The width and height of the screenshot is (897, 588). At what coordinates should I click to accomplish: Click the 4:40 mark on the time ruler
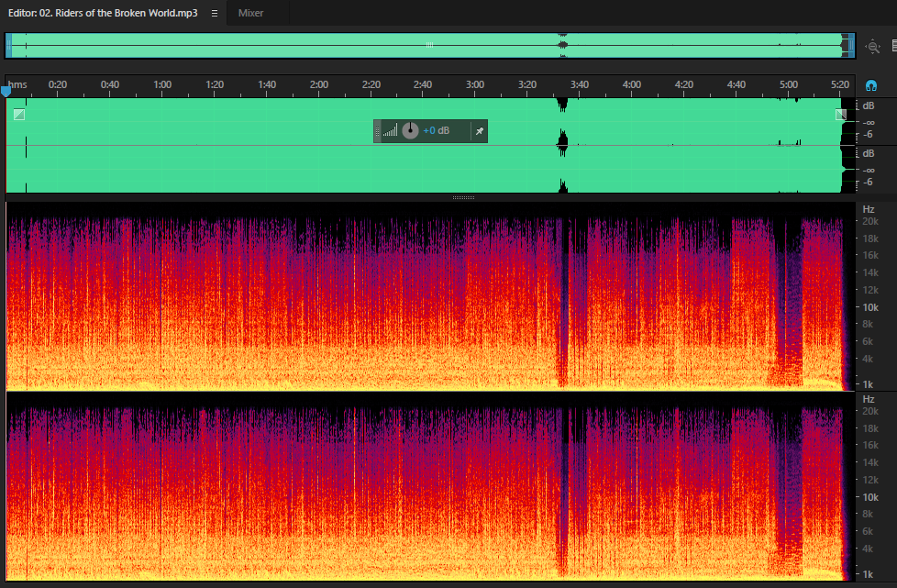pos(736,84)
